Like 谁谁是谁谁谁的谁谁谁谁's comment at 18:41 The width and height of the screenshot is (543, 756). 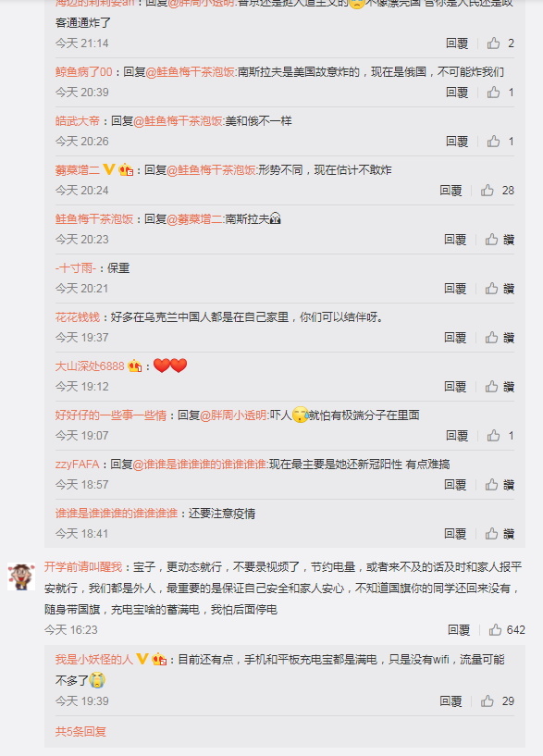click(x=491, y=534)
